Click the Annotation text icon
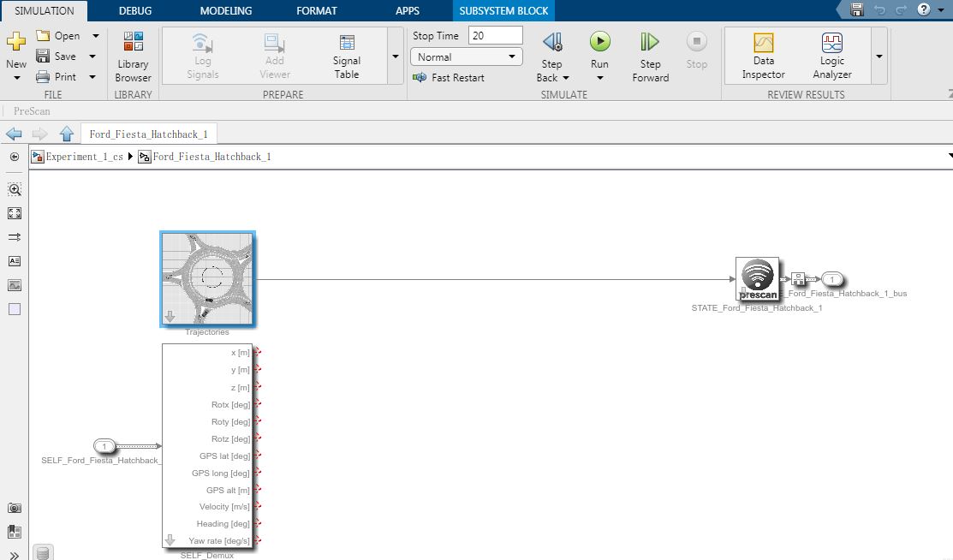 [15, 261]
